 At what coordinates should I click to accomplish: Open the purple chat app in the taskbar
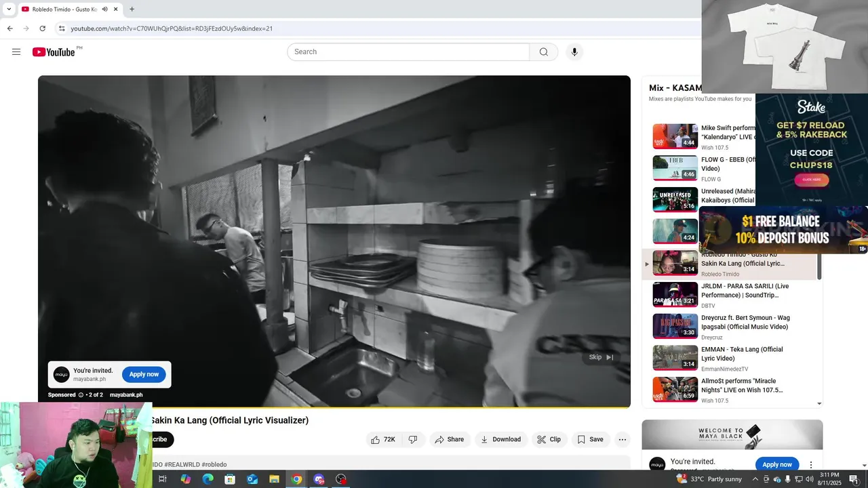(319, 479)
